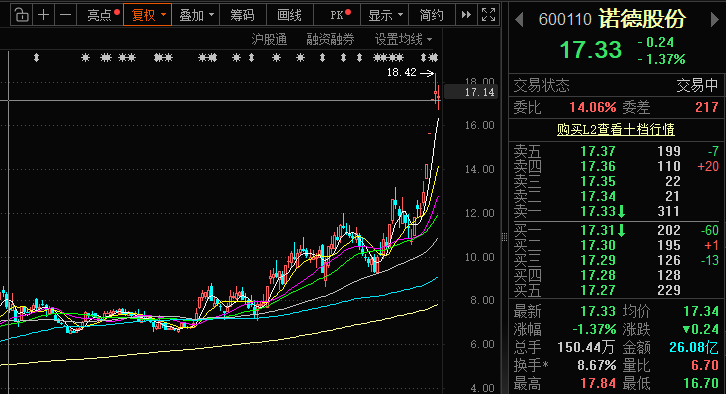
Task: Click the 均价 17.34 value
Action: [701, 311]
